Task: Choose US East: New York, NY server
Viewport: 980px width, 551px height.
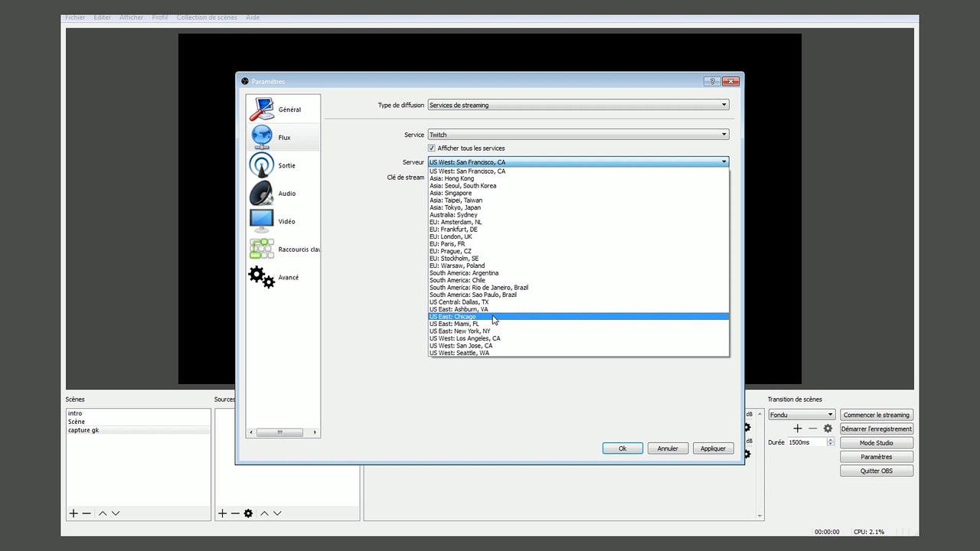Action: [x=578, y=331]
